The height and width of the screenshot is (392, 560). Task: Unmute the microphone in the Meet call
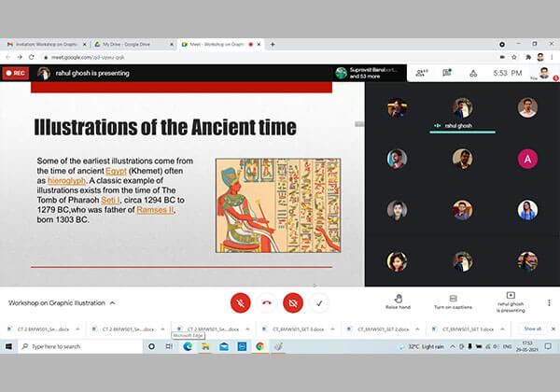pyautogui.click(x=241, y=302)
